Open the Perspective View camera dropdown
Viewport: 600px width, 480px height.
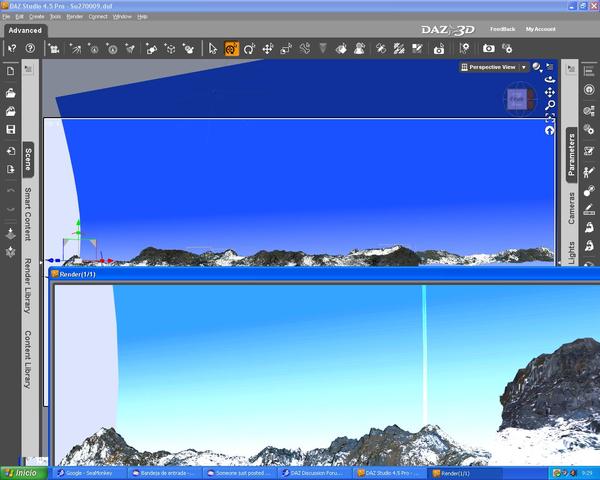coord(494,67)
